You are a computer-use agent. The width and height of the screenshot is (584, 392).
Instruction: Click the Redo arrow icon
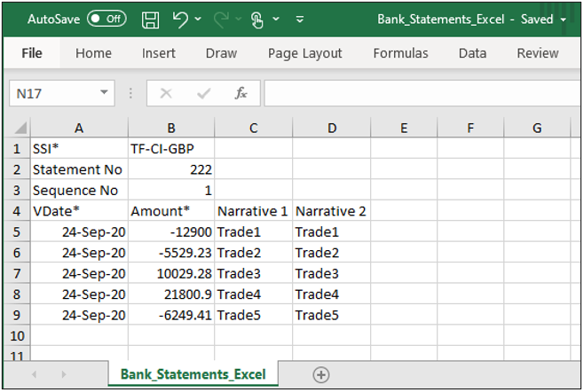pyautogui.click(x=223, y=19)
